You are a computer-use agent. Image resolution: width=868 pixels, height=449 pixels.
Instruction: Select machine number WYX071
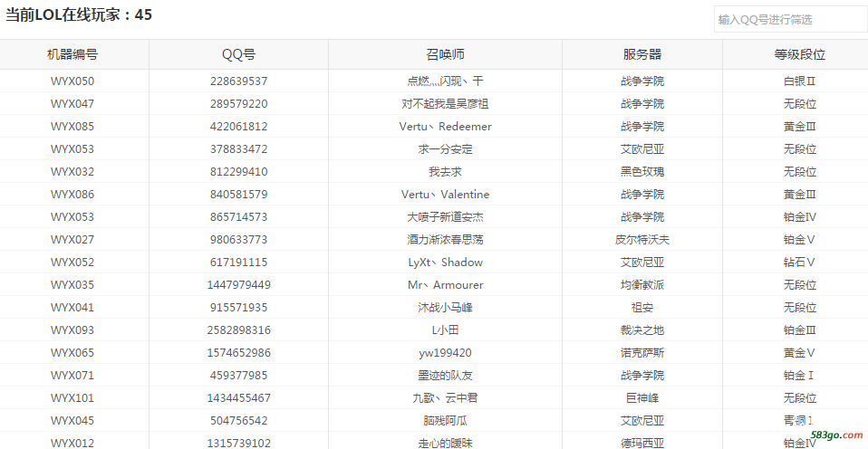(x=72, y=376)
